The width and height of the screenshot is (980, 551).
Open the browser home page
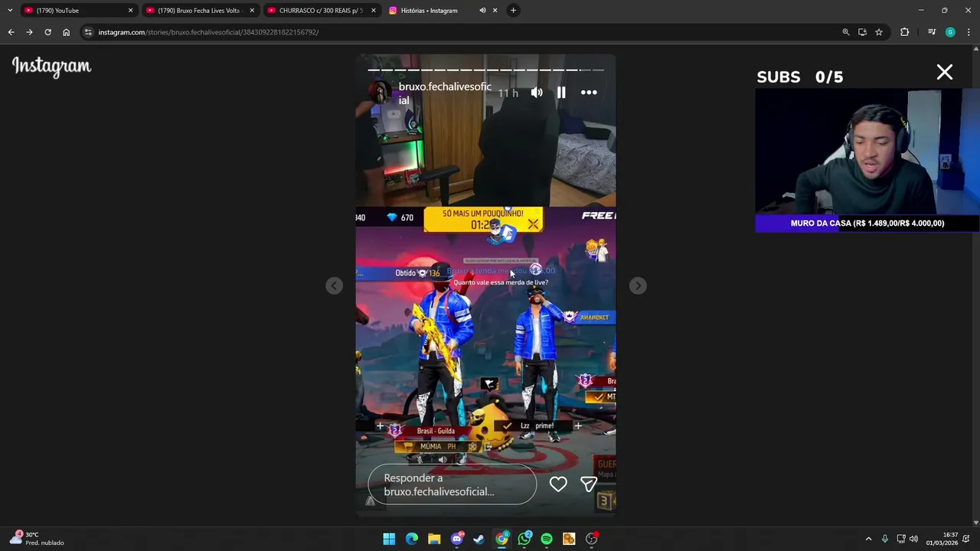click(x=66, y=32)
